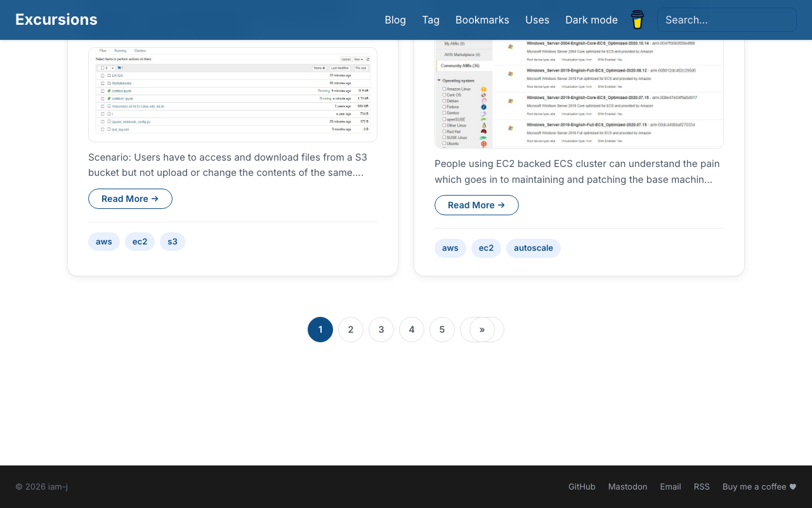Toggle Dark mode on

pyautogui.click(x=591, y=20)
